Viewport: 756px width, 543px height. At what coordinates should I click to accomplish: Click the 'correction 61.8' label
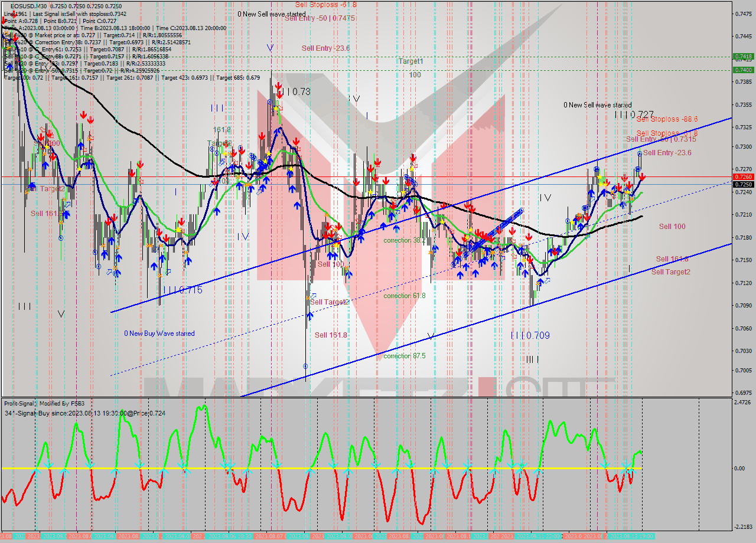point(405,296)
